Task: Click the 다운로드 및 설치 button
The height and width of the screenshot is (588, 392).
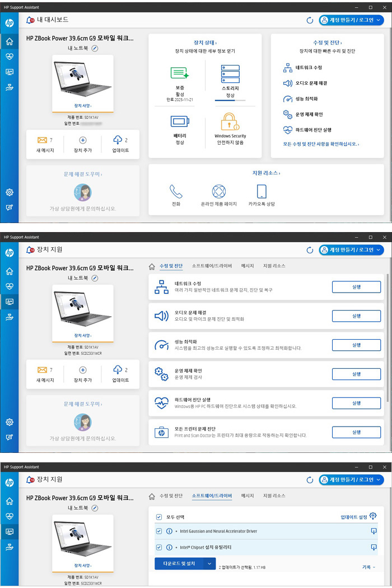Action: click(179, 564)
